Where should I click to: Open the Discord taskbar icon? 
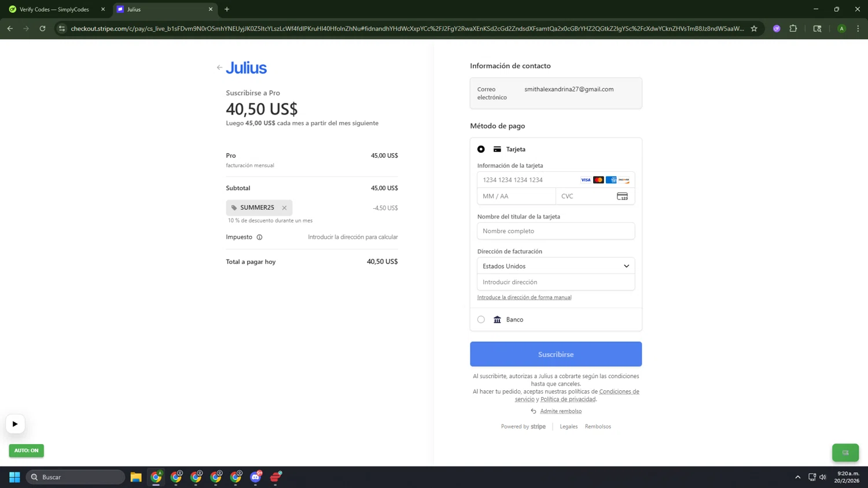tap(256, 477)
